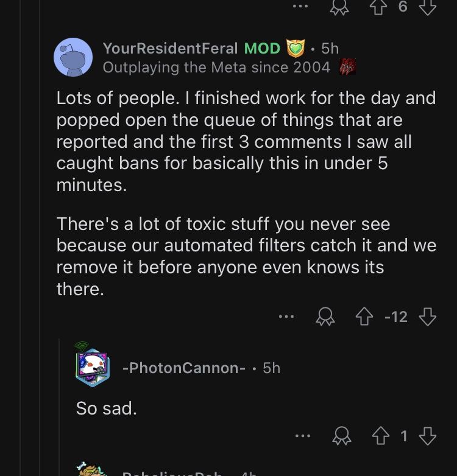Open the ellipsis menu on -PhotonCannon-'s comment

click(303, 436)
